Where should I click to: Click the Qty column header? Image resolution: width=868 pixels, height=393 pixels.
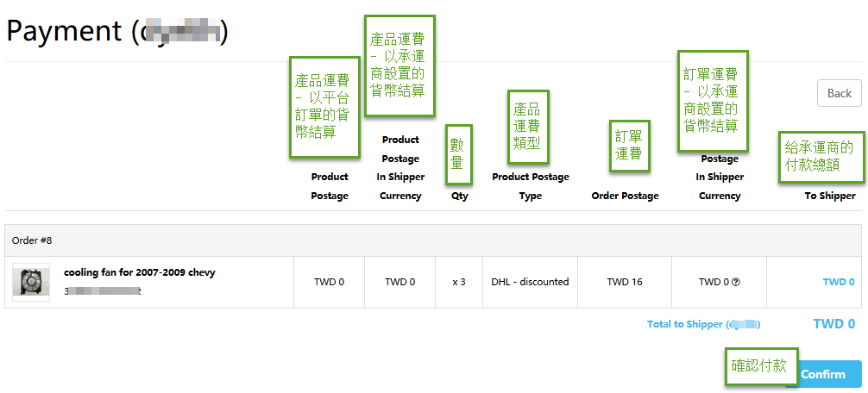pyautogui.click(x=460, y=196)
